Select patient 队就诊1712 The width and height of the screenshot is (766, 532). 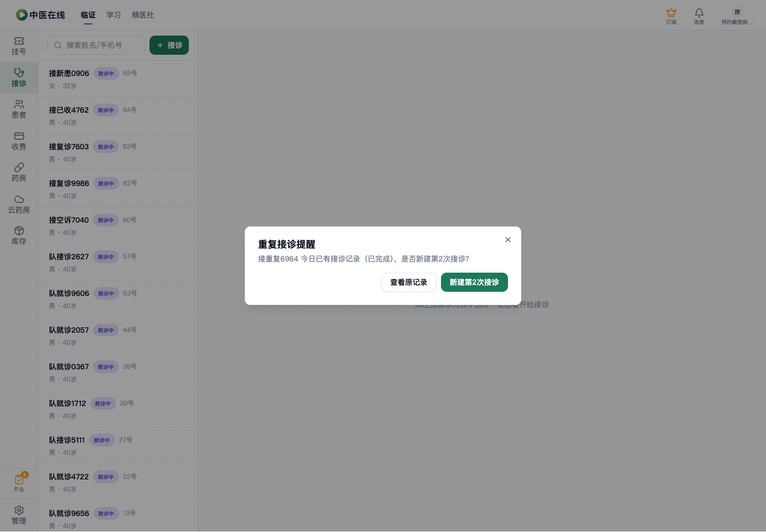click(118, 409)
